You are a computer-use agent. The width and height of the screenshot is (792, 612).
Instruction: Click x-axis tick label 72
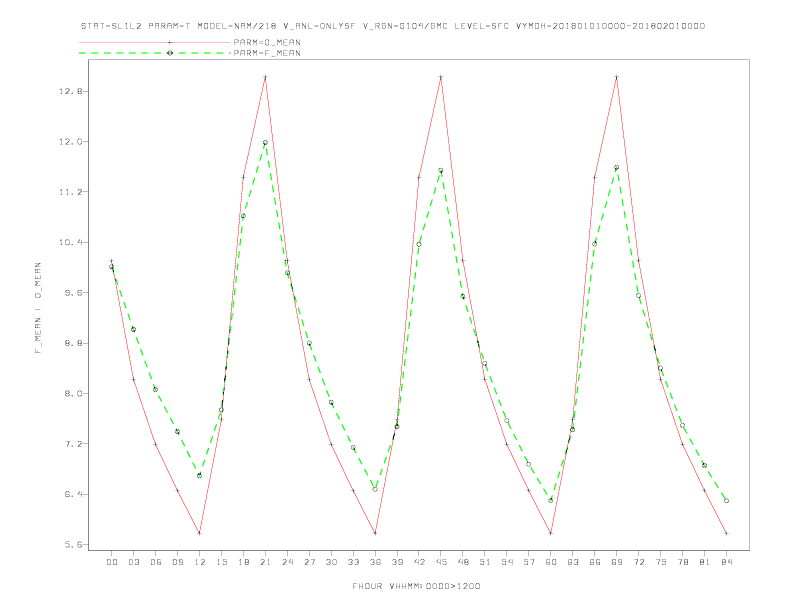coord(638,562)
